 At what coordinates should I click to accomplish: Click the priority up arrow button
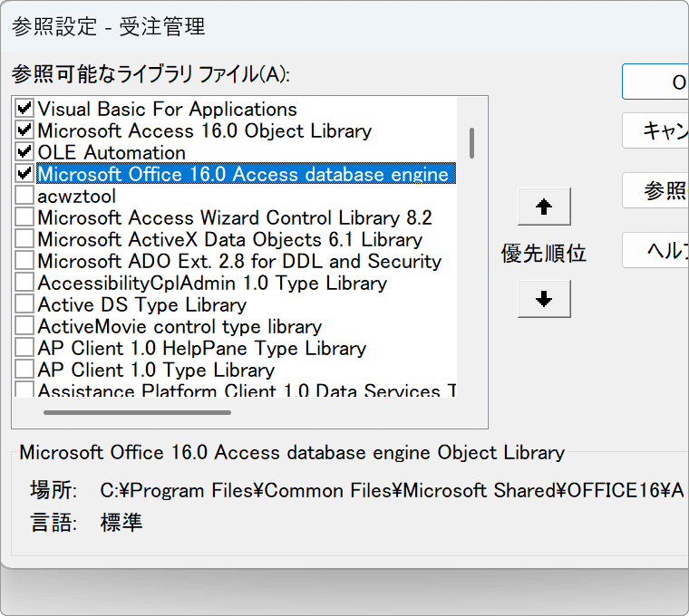coord(544,207)
